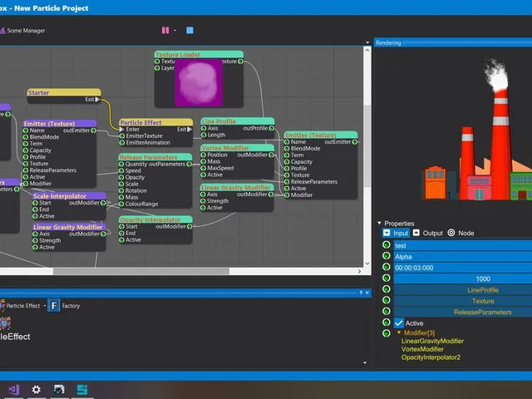This screenshot has height=399, width=532.
Task: Click the MaxSpeed port on Vortex Modifier node
Action: point(203,168)
